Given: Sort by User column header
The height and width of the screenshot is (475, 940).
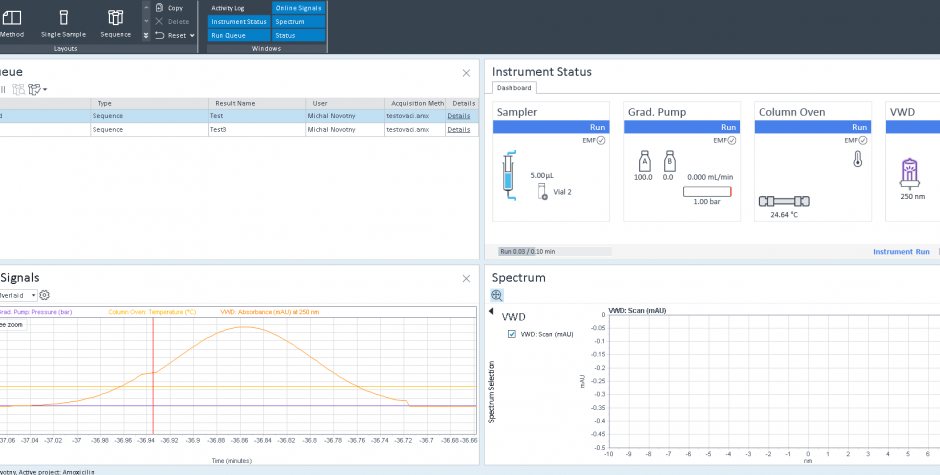Looking at the screenshot, I should 345,103.
